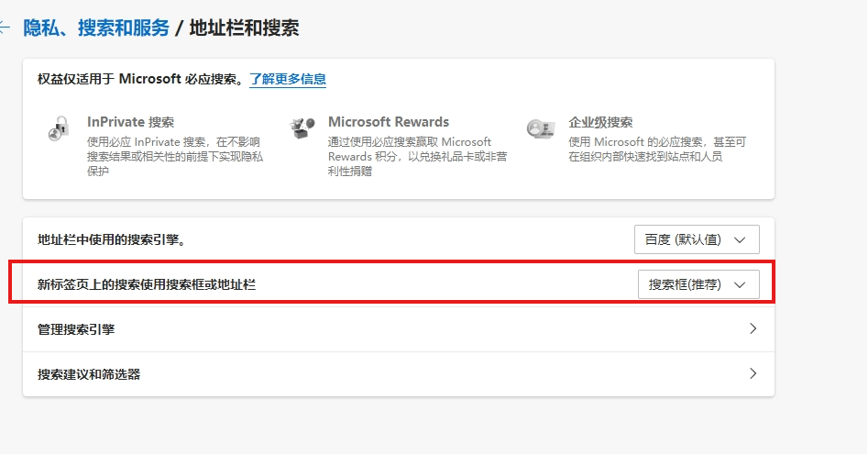The width and height of the screenshot is (868, 455).
Task: Click the InPrivate 搜索 heading
Action: pyautogui.click(x=131, y=122)
